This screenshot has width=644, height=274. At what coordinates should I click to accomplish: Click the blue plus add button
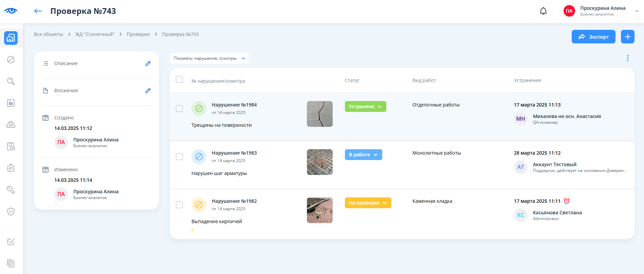coord(627,37)
